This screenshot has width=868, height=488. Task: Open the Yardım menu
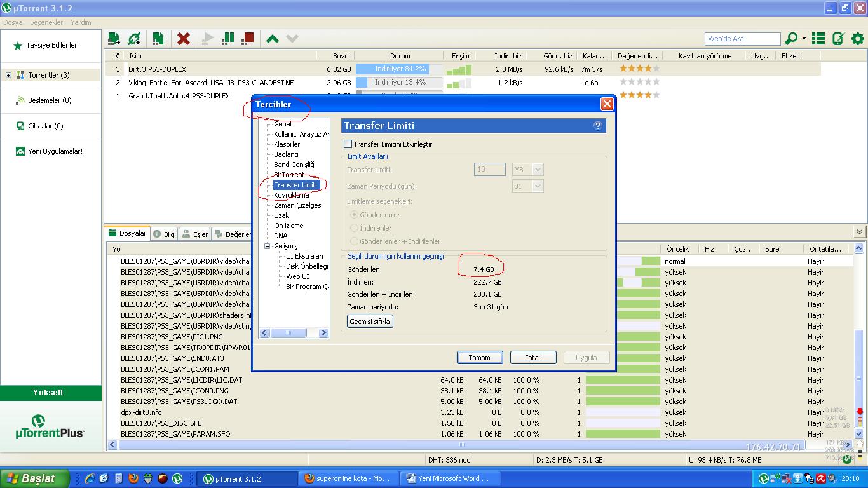tap(81, 22)
